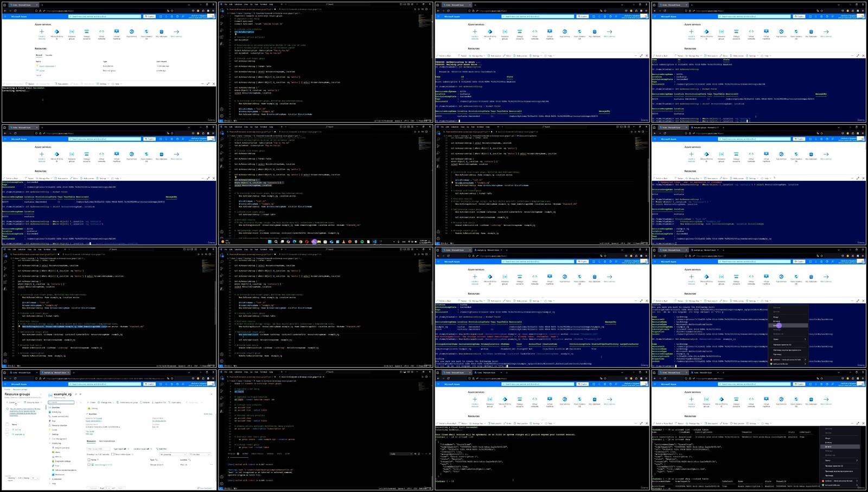The height and width of the screenshot is (492, 868).
Task: Click Windows Start button in taskbar frame
Action: (x=270, y=242)
